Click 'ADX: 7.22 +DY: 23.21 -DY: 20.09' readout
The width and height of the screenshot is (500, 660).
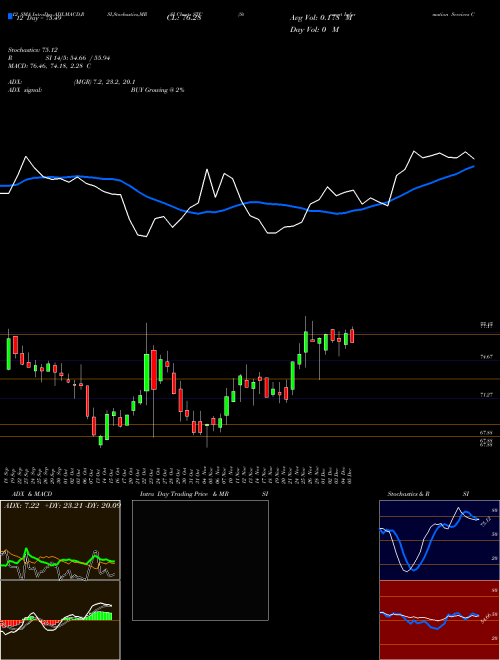(63, 505)
